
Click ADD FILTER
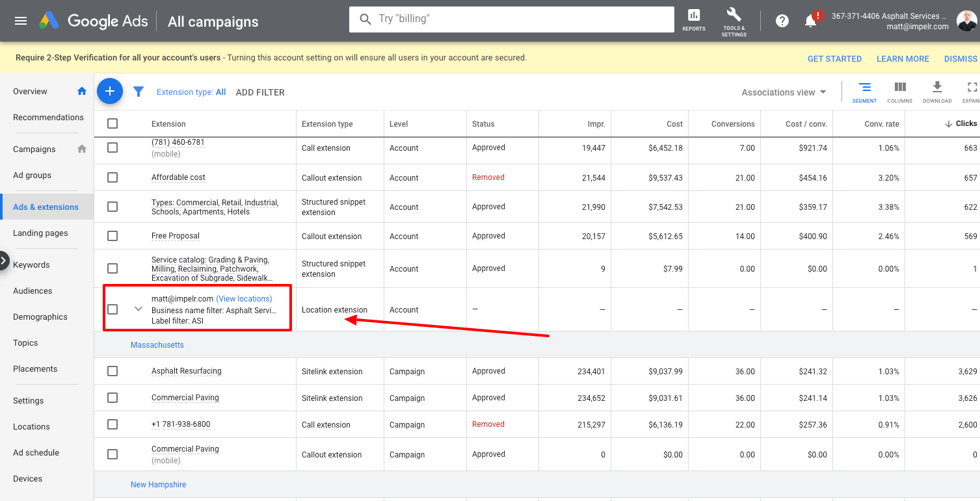260,92
